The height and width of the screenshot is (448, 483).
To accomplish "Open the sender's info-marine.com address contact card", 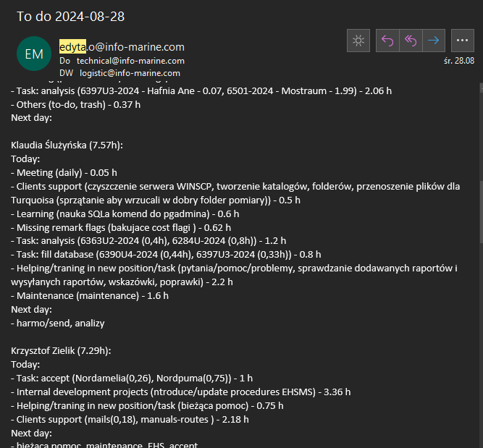I will [x=122, y=46].
